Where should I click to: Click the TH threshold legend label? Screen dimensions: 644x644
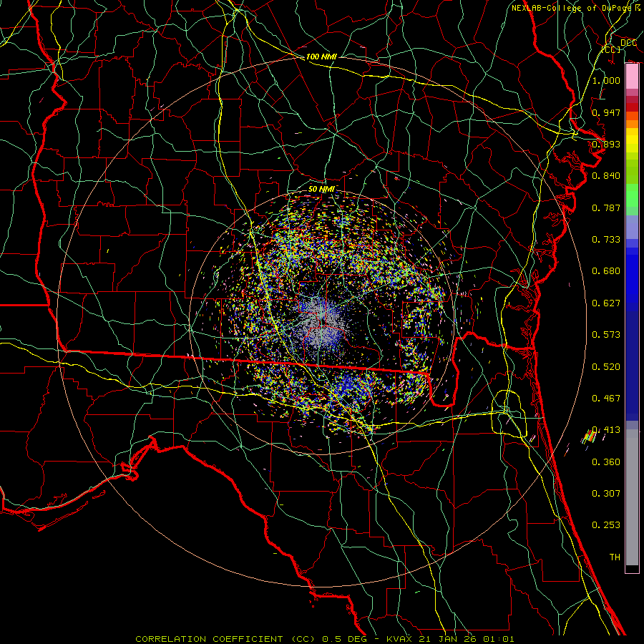tap(615, 557)
